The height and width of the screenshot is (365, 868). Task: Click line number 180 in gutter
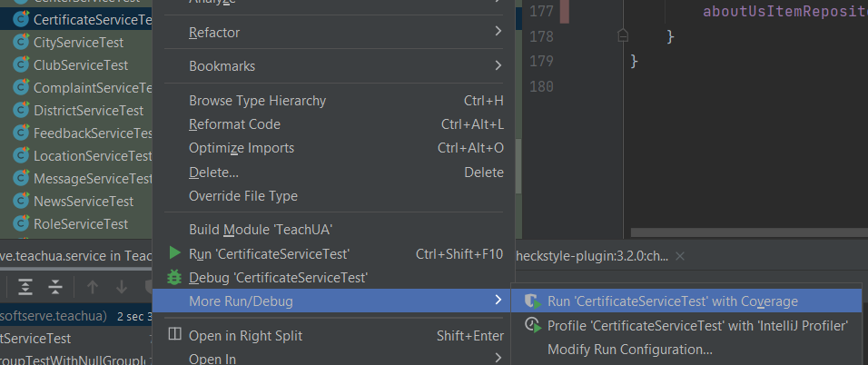pyautogui.click(x=541, y=86)
